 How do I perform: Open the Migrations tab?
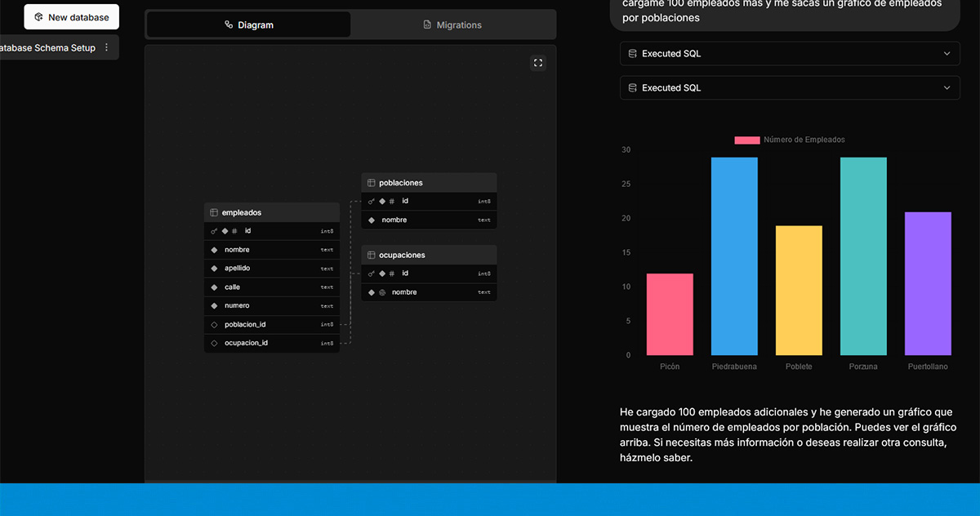coord(452,25)
